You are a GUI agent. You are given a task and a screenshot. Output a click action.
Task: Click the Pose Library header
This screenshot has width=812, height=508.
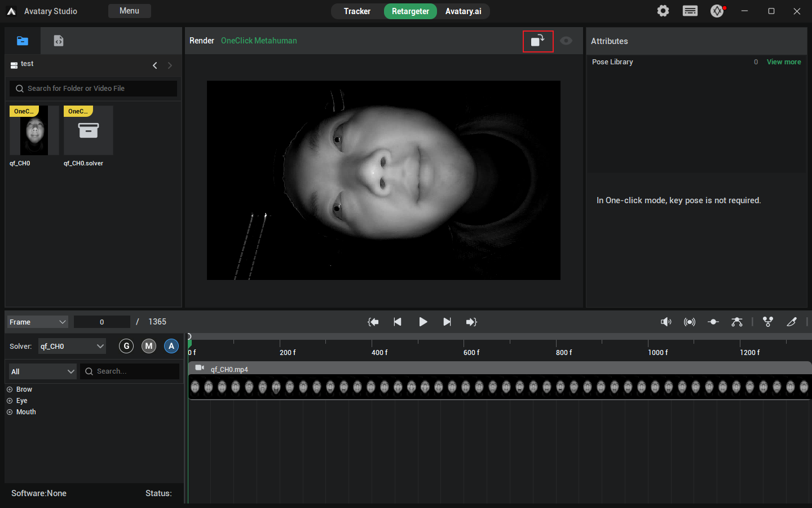click(612, 62)
